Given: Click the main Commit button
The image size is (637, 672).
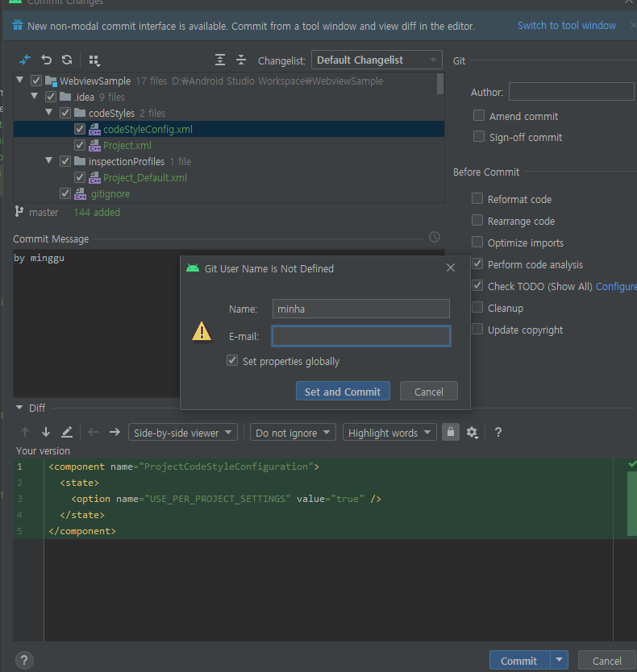Looking at the screenshot, I should click(519, 661).
